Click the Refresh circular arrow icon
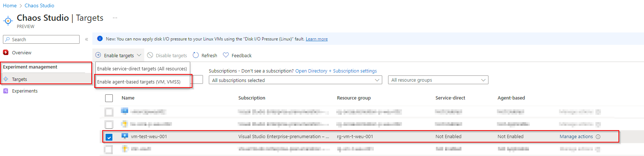Image resolution: width=644 pixels, height=156 pixels. pyautogui.click(x=196, y=55)
